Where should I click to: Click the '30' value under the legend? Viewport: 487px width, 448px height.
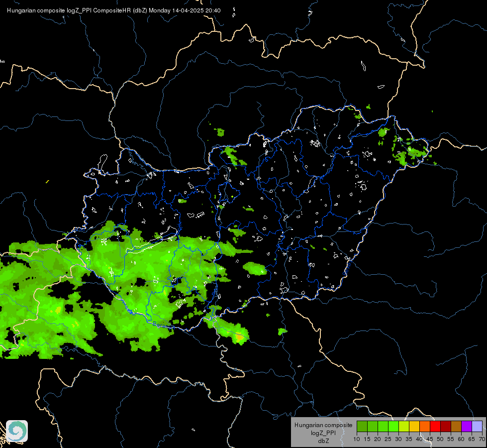pyautogui.click(x=398, y=439)
